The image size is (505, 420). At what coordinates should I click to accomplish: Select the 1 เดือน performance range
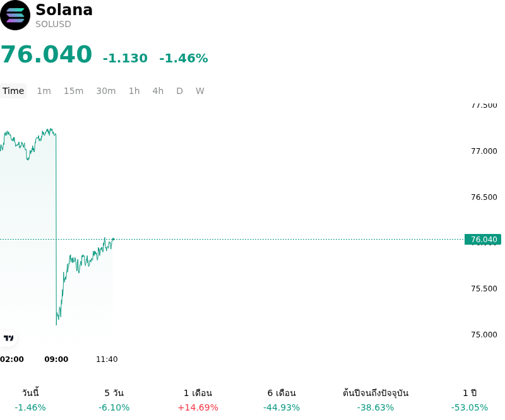coord(198,400)
